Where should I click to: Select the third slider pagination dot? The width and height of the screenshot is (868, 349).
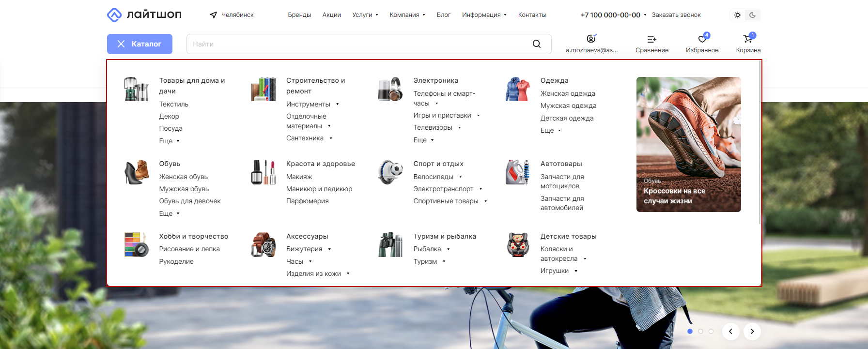point(711,332)
